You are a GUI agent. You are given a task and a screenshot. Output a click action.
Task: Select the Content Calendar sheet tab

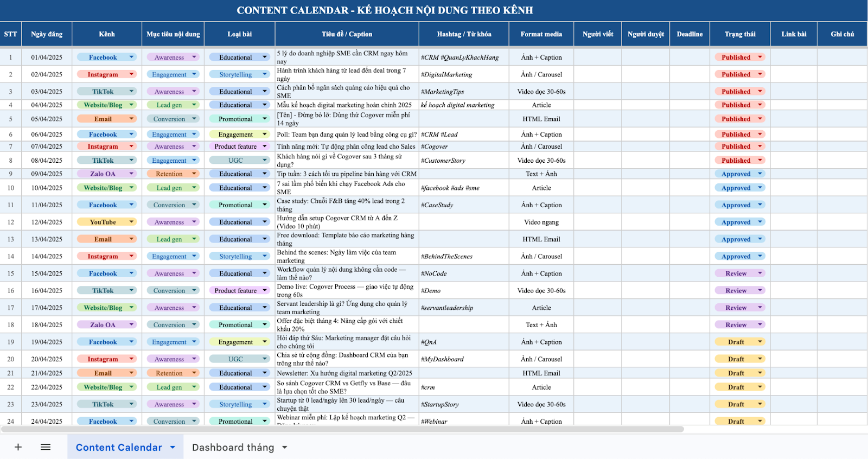pyautogui.click(x=119, y=448)
